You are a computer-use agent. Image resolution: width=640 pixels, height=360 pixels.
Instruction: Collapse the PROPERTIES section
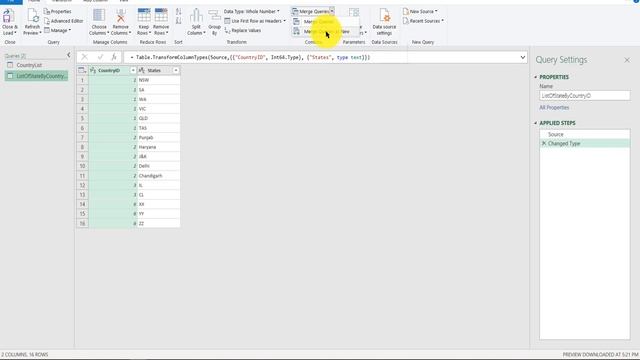(x=536, y=77)
